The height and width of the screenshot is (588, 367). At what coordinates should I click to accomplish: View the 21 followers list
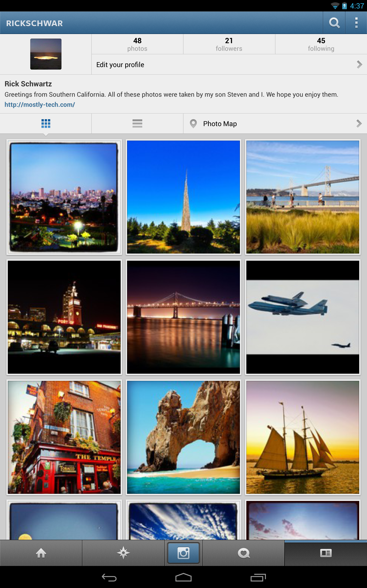point(229,44)
